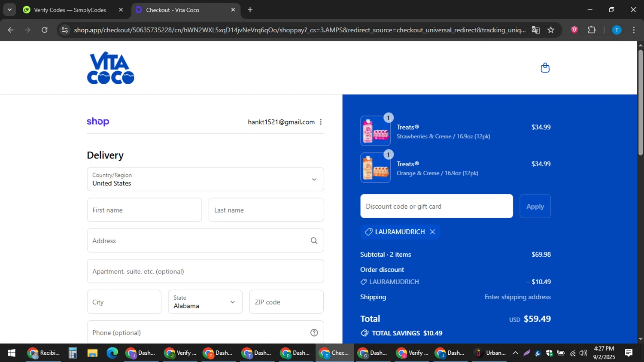Click the City field

tap(124, 302)
